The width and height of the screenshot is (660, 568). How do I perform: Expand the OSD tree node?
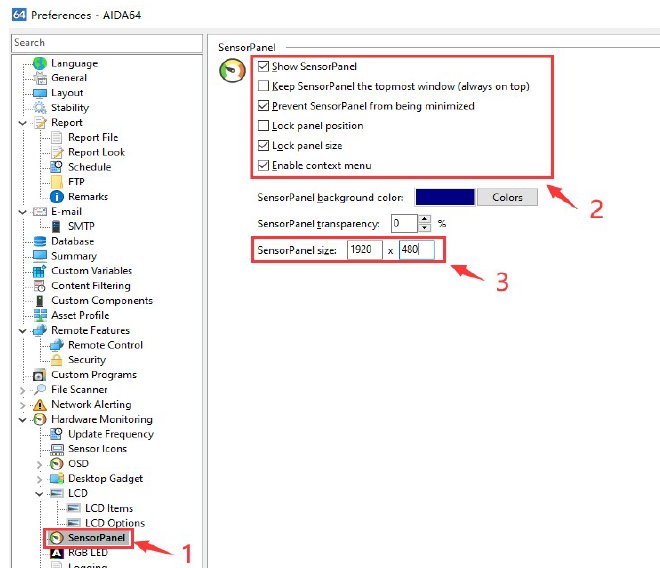pyautogui.click(x=40, y=464)
